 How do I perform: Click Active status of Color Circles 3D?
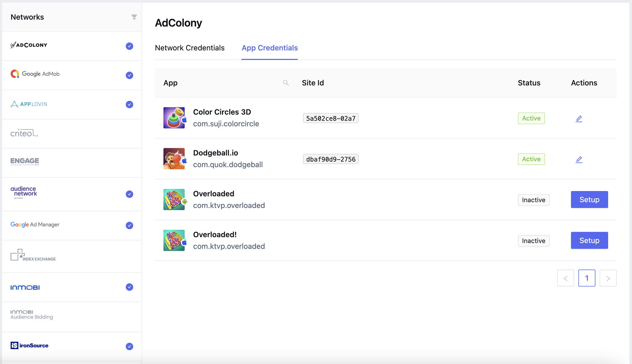[x=531, y=118]
